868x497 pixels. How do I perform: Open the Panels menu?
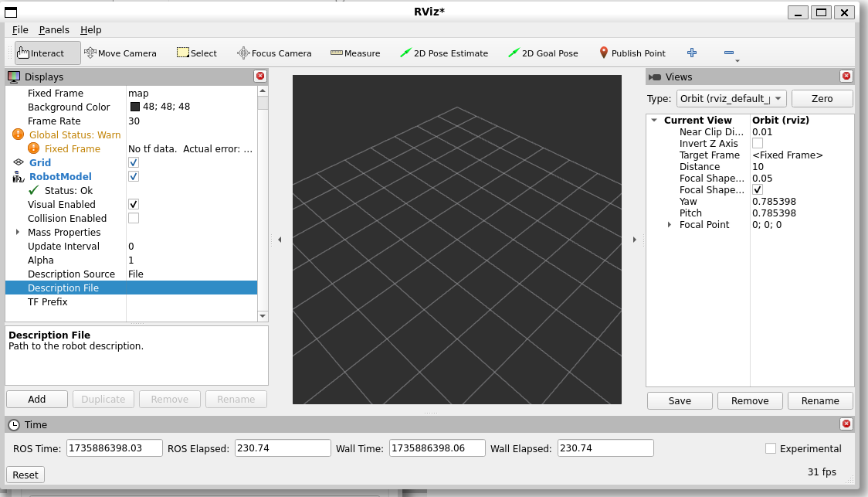(x=54, y=30)
